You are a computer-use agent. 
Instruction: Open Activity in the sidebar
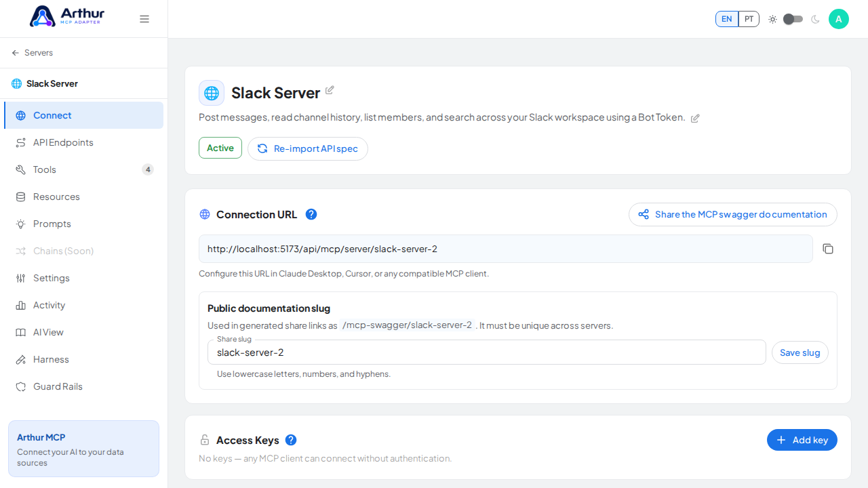pos(83,305)
